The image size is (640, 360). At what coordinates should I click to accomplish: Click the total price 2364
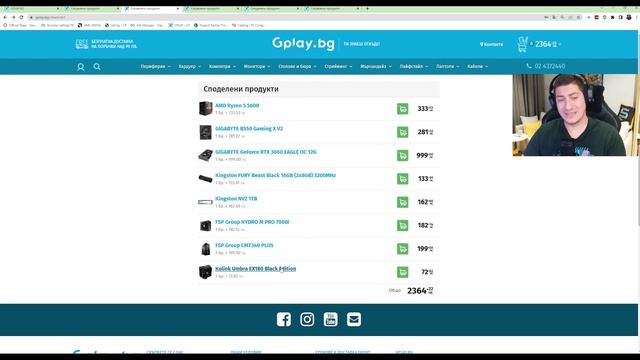(x=420, y=291)
